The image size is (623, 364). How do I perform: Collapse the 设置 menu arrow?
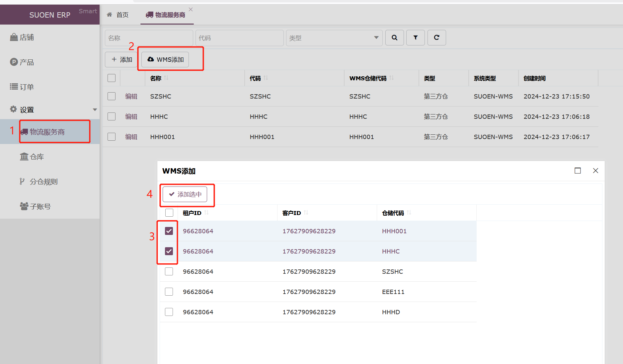[x=95, y=109]
